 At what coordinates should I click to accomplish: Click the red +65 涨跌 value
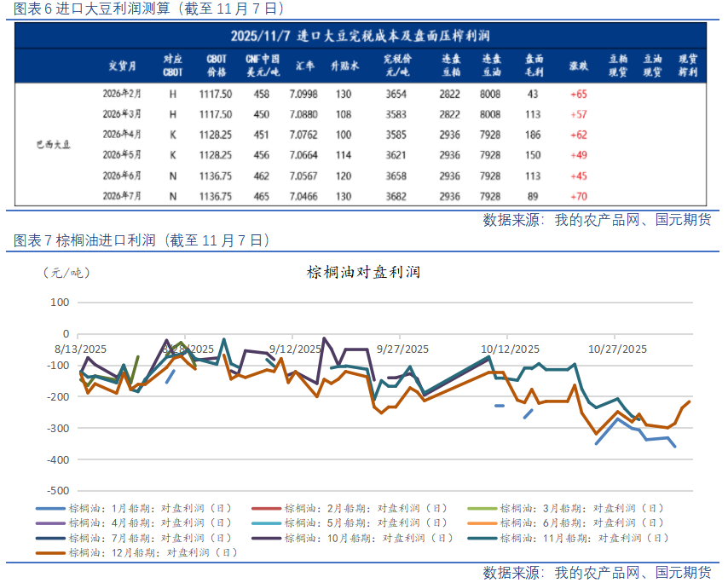click(579, 95)
